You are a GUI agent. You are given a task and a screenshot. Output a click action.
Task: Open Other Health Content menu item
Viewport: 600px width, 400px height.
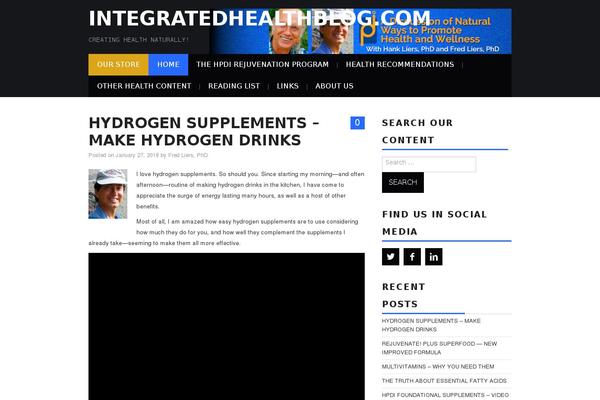click(x=144, y=86)
